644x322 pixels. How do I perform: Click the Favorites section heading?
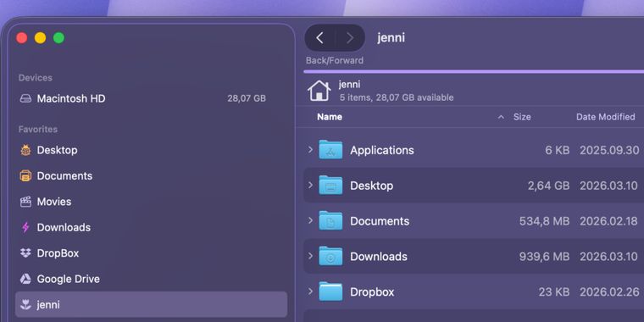pos(38,130)
